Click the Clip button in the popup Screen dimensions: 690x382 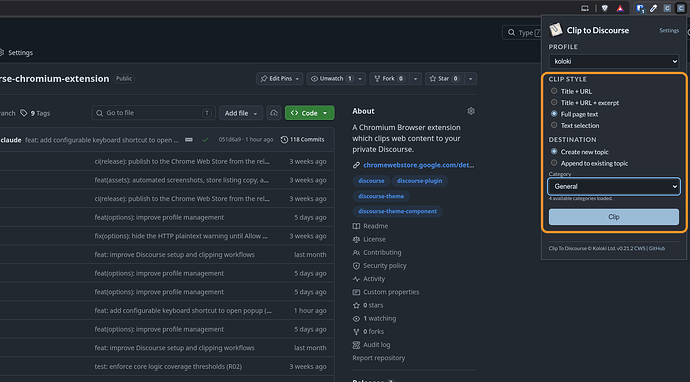point(614,217)
